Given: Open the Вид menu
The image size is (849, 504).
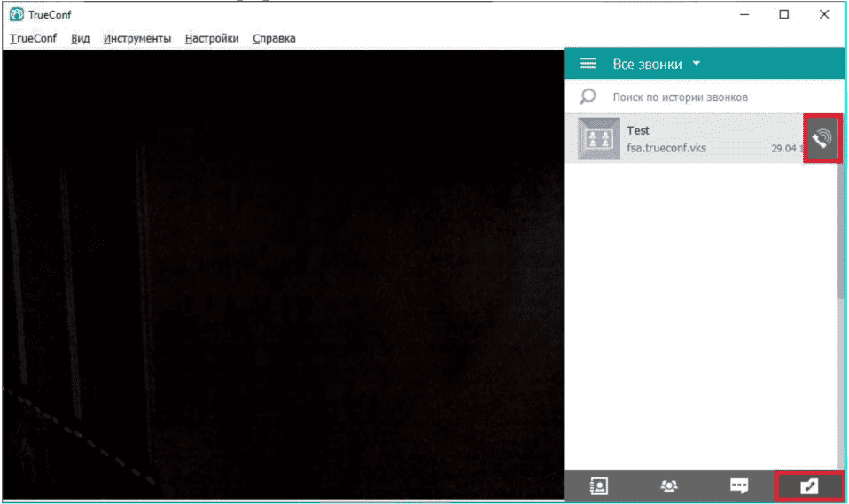Looking at the screenshot, I should click(x=80, y=38).
